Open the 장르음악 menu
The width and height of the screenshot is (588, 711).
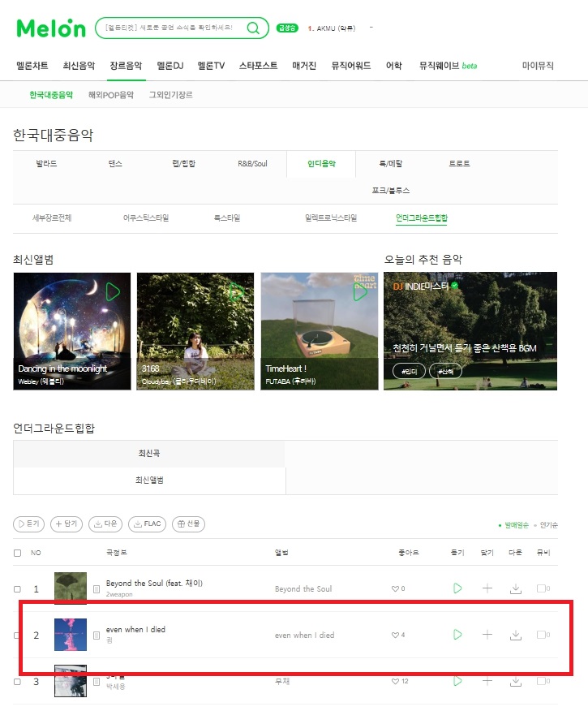[126, 66]
